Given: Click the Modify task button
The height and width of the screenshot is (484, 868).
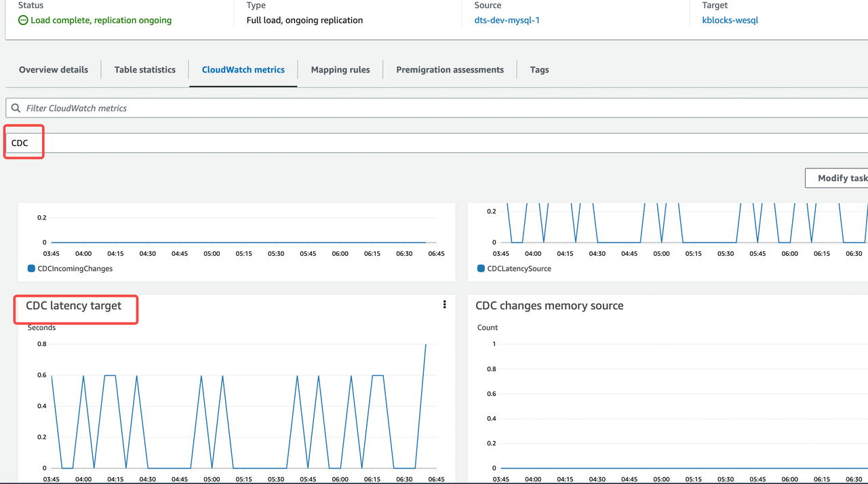Looking at the screenshot, I should click(x=837, y=178).
